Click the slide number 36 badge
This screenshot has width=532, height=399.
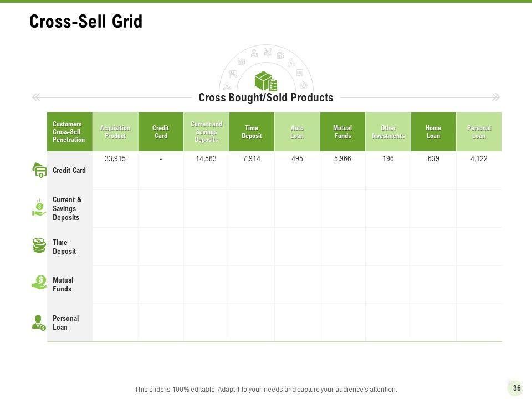pos(516,388)
